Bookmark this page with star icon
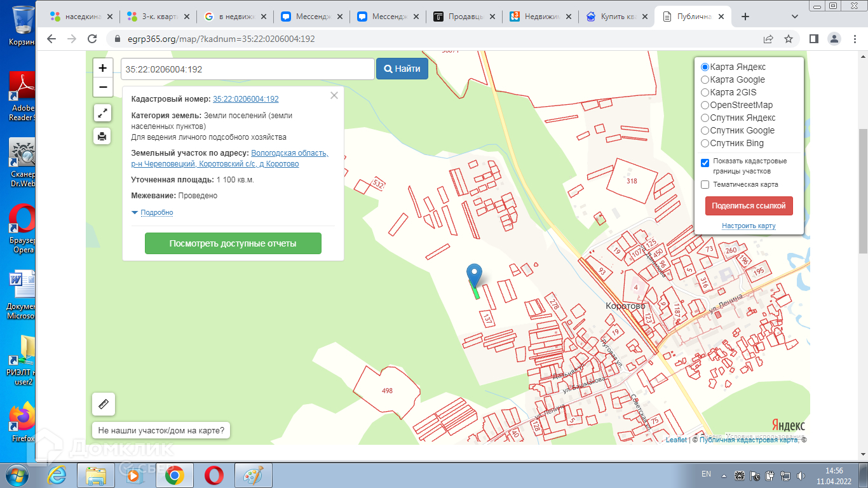The image size is (868, 488). [789, 39]
